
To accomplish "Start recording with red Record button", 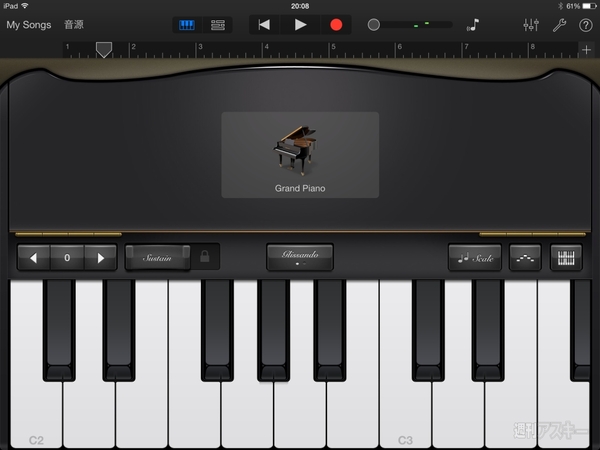I will tap(336, 25).
